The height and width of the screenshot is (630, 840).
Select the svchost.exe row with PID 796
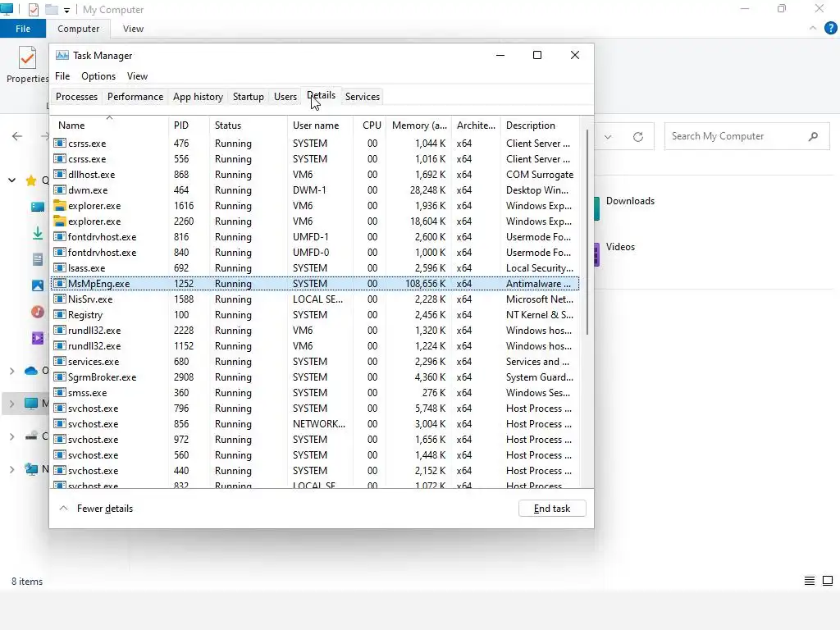coord(315,409)
